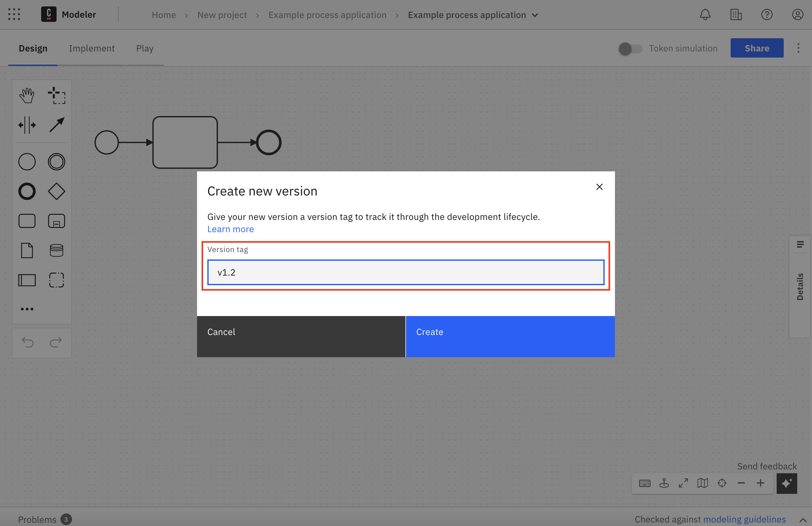The image size is (812, 526).
Task: Select the marquee selection tool
Action: tap(56, 95)
